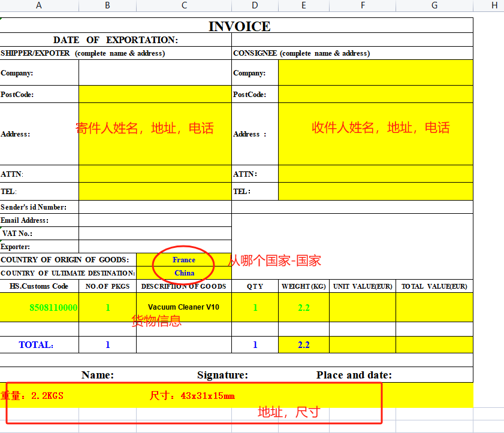Screen dimensions: 504x433
Task: Select the blue TOTAL label cell
Action: pos(40,345)
